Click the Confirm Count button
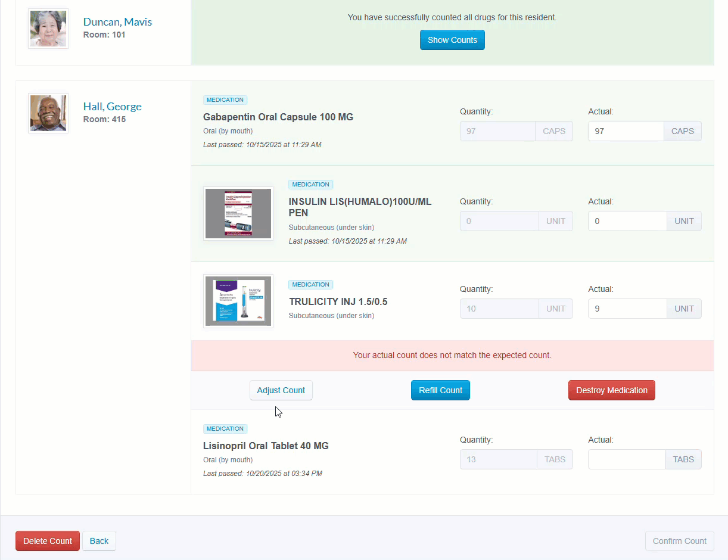The width and height of the screenshot is (728, 560). coord(680,541)
